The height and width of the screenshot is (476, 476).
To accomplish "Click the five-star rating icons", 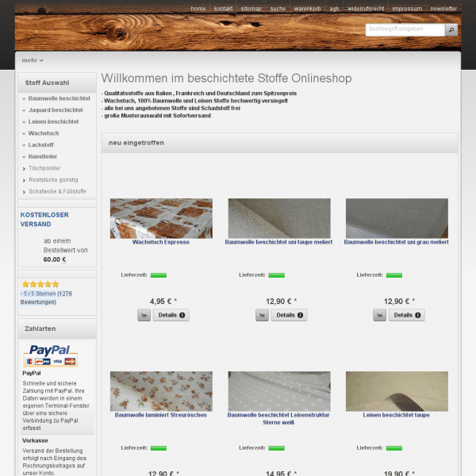I will [40, 284].
